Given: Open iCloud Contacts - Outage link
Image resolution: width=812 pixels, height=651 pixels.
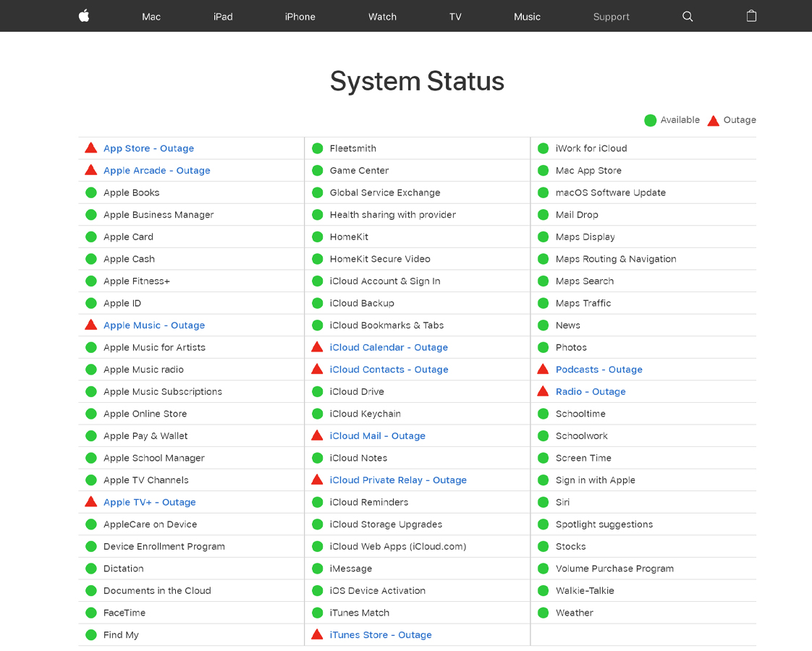Looking at the screenshot, I should coord(389,370).
